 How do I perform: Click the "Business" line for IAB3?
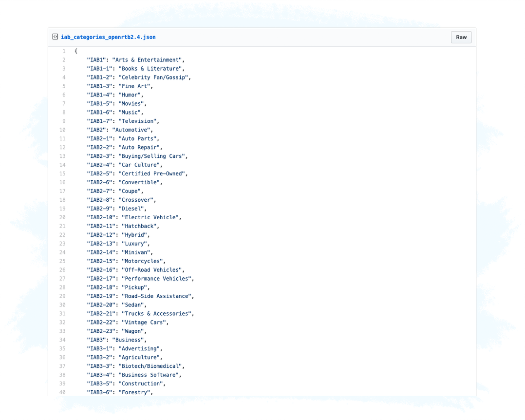[x=116, y=340]
